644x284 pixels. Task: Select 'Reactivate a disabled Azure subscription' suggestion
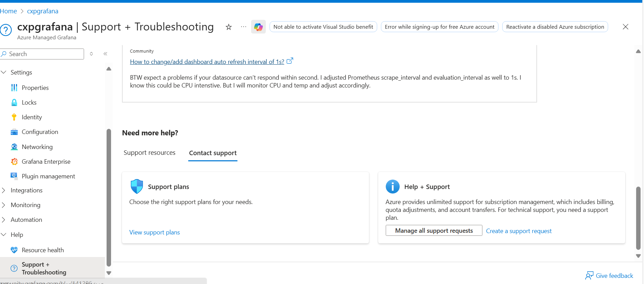pyautogui.click(x=555, y=27)
